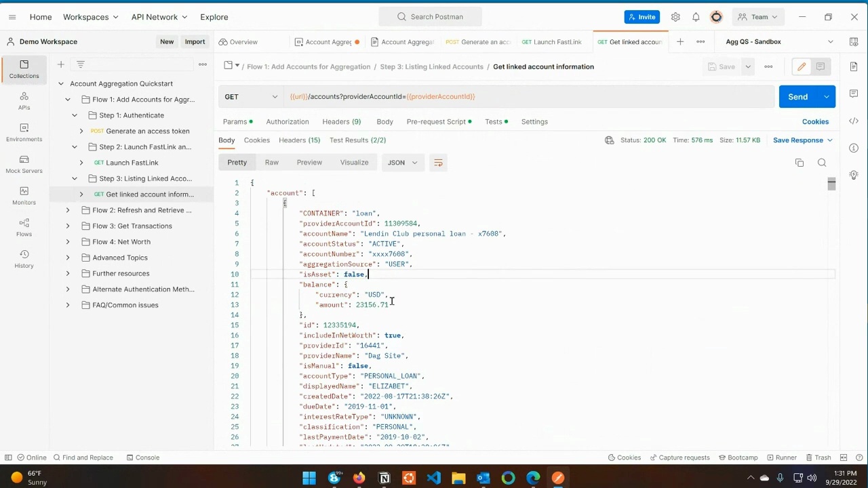868x488 pixels.
Task: Open Team dropdown
Action: point(757,17)
